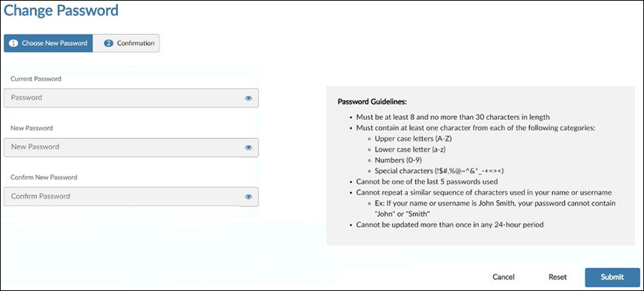Click the step 2 number badge
Image resolution: width=644 pixels, height=291 pixels.
(x=109, y=43)
